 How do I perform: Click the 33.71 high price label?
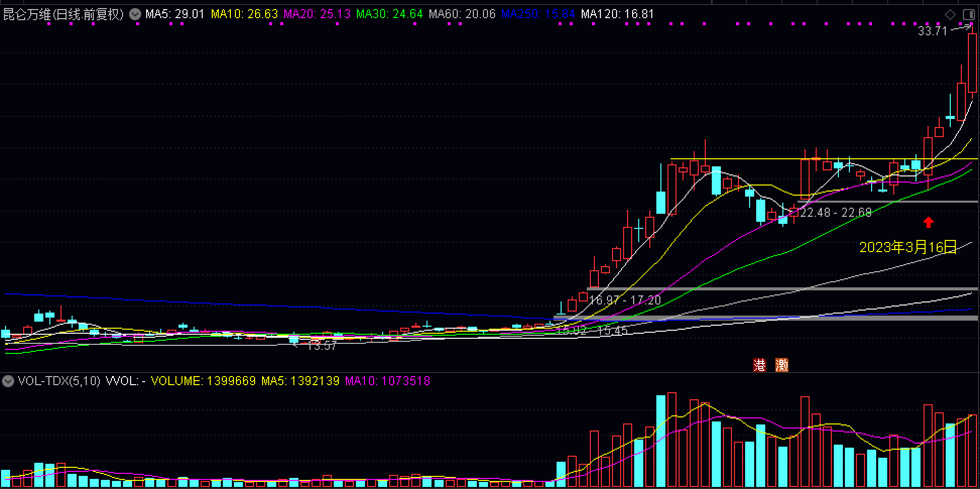pyautogui.click(x=932, y=31)
